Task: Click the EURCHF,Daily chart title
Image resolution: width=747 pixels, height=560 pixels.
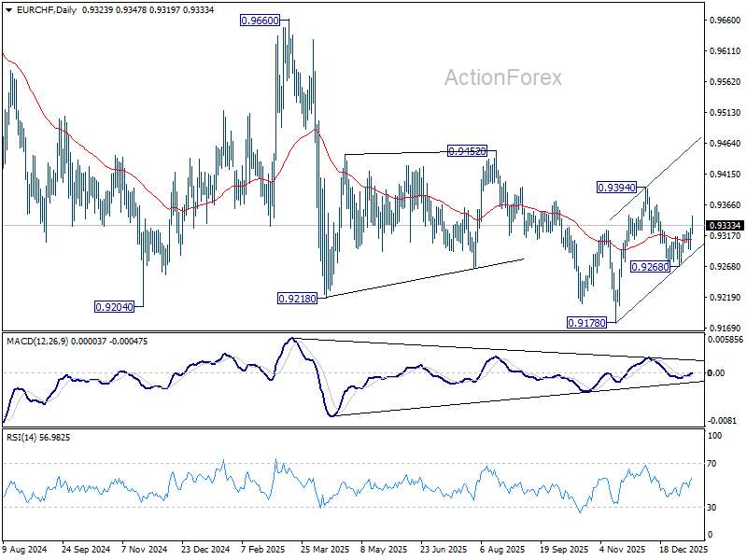Action: [46, 10]
